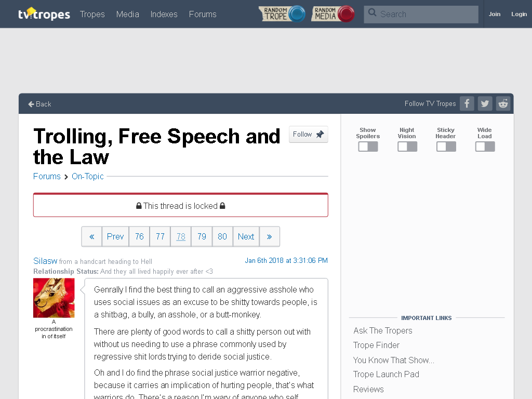
Task: Click the Random Trope blue button
Action: [x=282, y=14]
